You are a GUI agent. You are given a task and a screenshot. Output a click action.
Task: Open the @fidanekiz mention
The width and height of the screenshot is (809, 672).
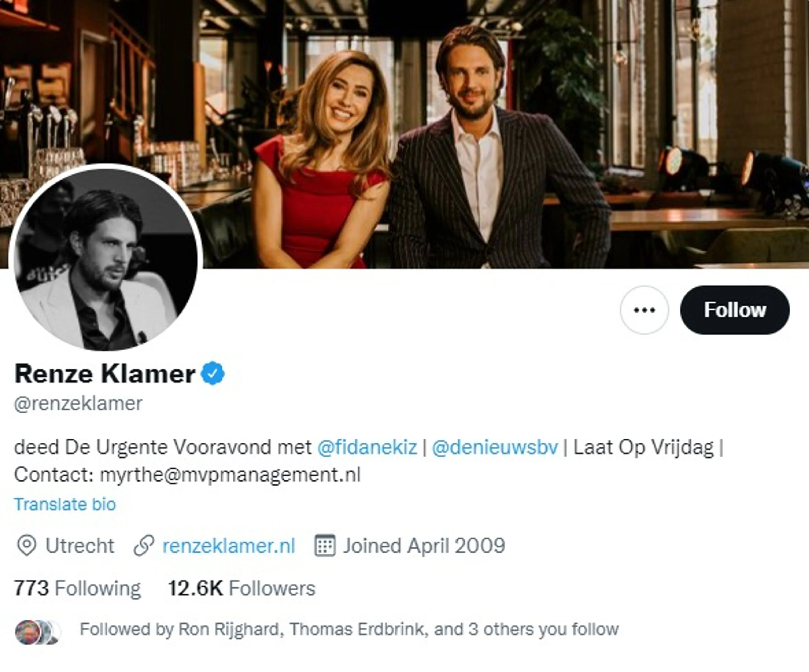[x=367, y=447]
